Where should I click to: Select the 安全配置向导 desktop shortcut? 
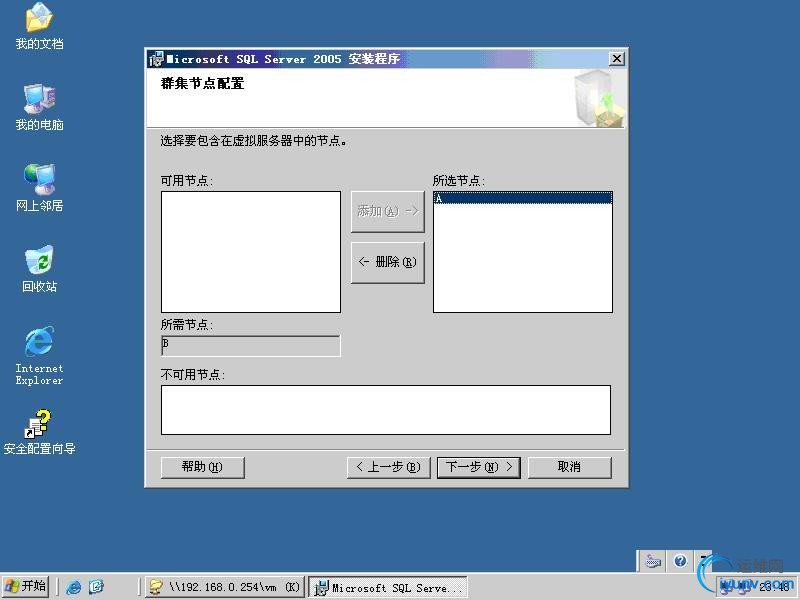[x=39, y=432]
